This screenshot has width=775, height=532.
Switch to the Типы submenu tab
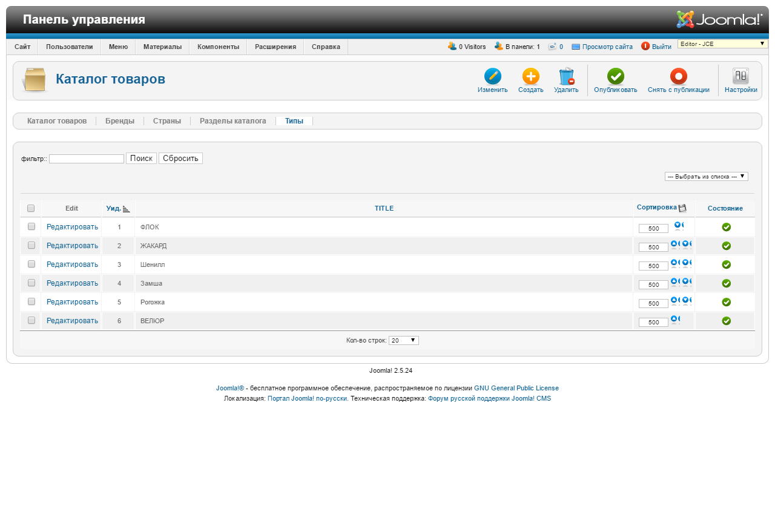[x=294, y=121]
